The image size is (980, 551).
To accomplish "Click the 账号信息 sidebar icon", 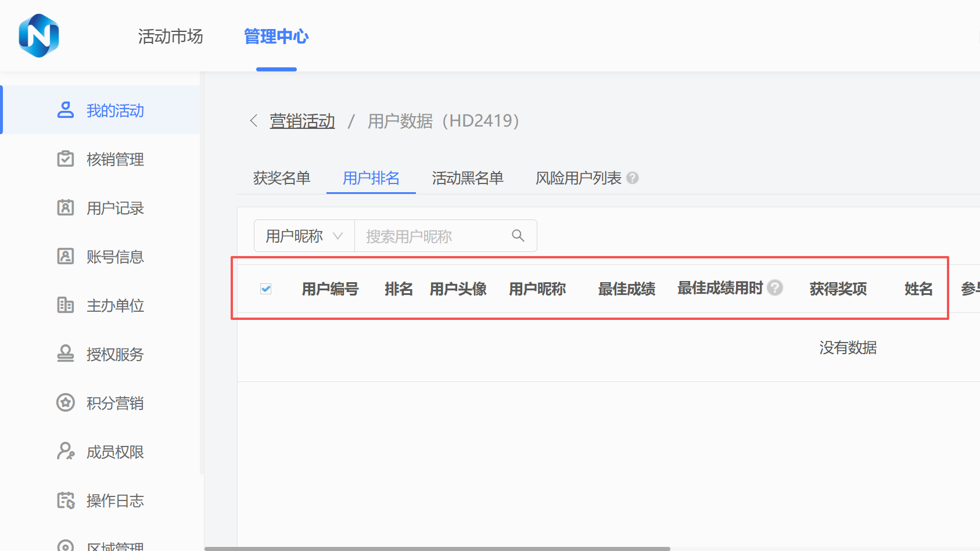I will 66,256.
